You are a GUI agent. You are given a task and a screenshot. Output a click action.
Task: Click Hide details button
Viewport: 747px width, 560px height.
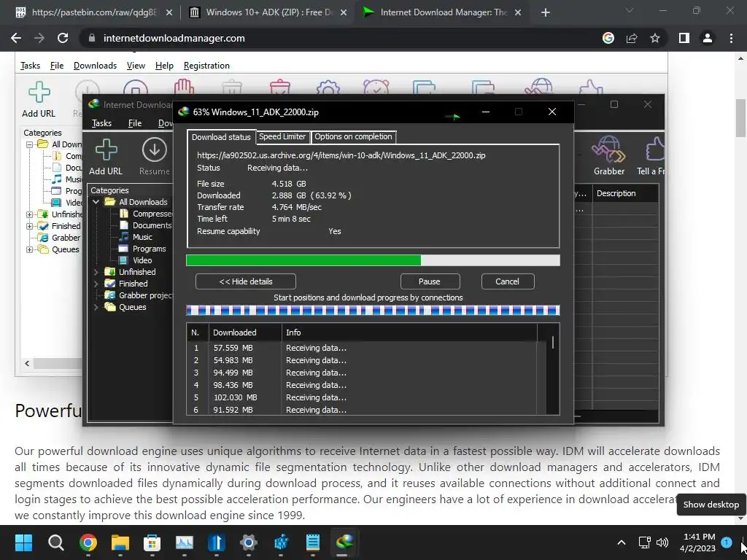(x=245, y=281)
